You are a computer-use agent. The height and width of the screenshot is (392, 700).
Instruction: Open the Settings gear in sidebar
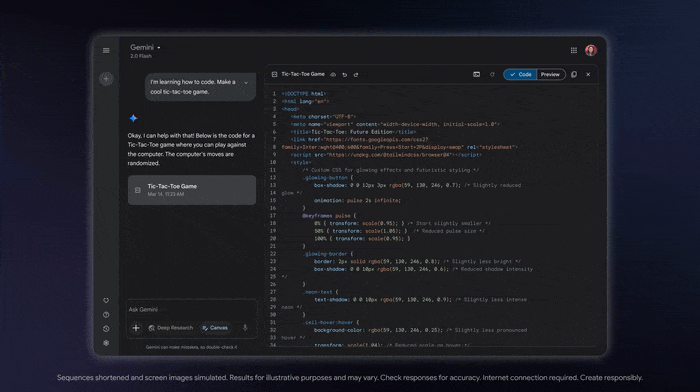(106, 343)
